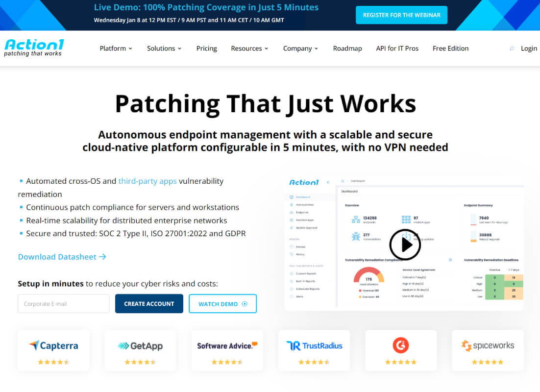Expand the Platform dropdown menu
This screenshot has height=392, width=540.
coord(116,49)
